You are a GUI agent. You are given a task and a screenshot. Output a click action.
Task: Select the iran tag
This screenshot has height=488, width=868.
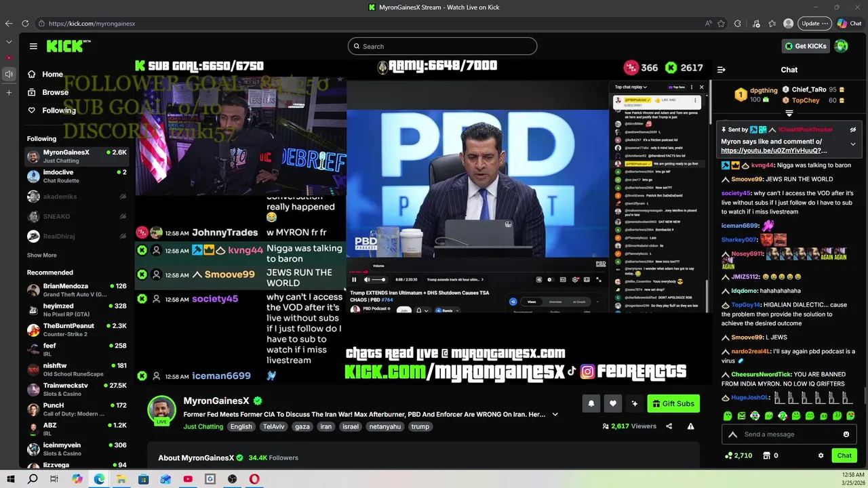[x=326, y=426]
